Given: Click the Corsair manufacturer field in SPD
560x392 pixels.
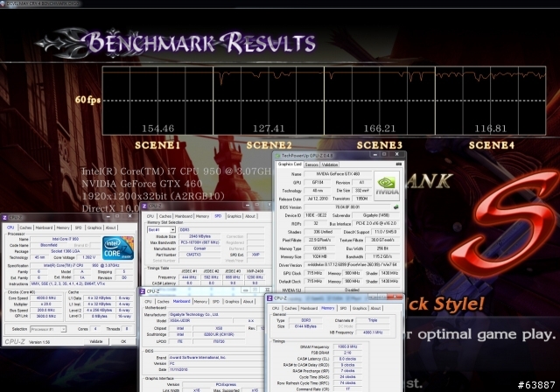Looking at the screenshot, I should point(199,248).
